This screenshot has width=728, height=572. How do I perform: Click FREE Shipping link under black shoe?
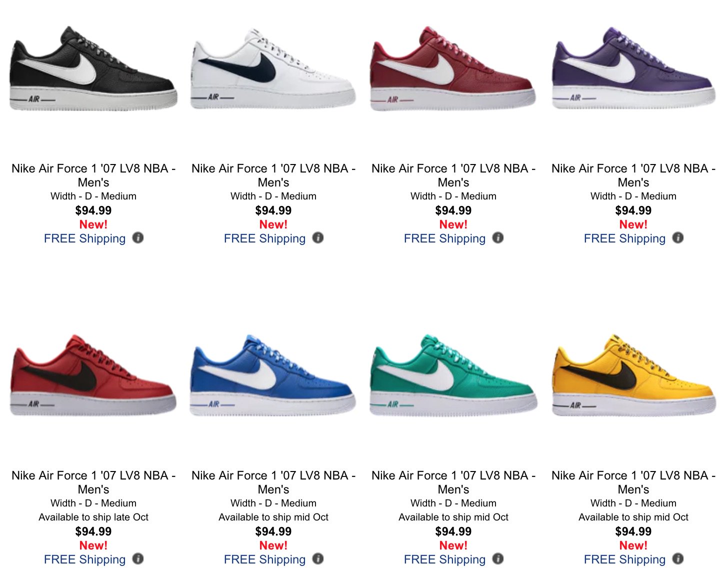coord(84,238)
